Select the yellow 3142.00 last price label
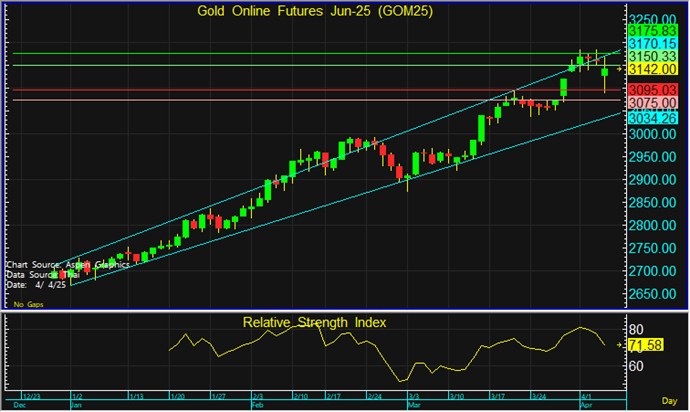This screenshot has width=690, height=412. 653,69
